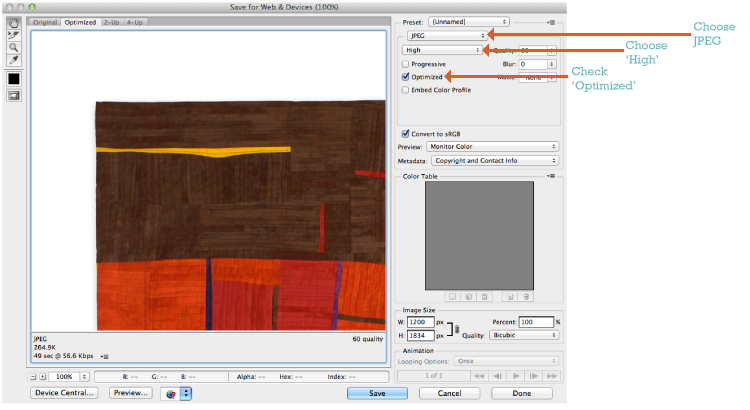Click the preview in browser icon
750x410 pixels.
(x=171, y=394)
